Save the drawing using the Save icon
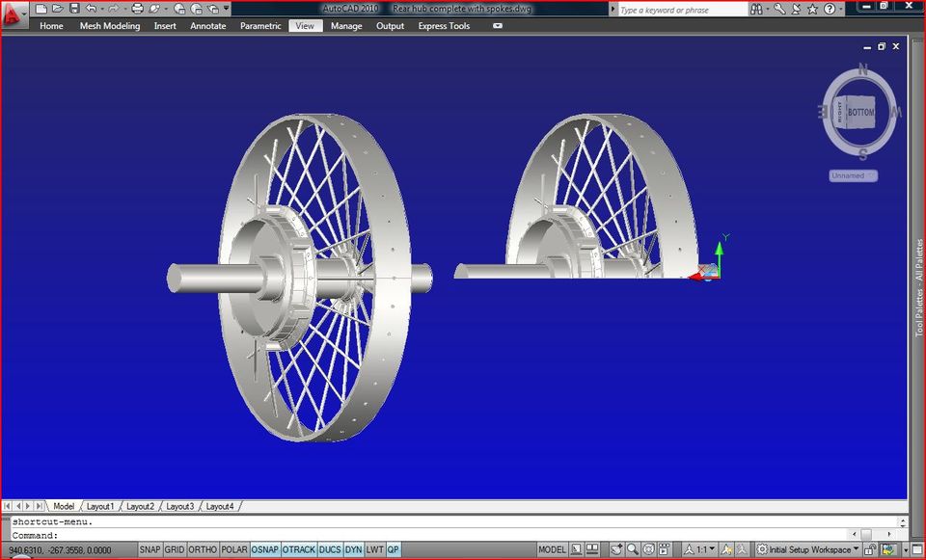The width and height of the screenshot is (926, 560). coord(74,8)
